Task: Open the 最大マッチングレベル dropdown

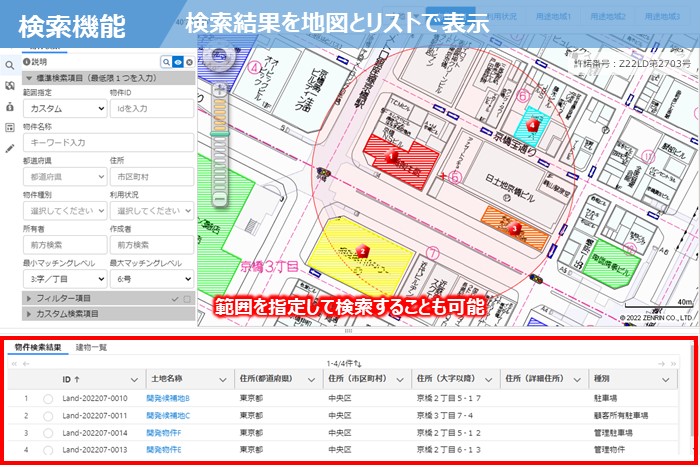Action: coord(150,278)
